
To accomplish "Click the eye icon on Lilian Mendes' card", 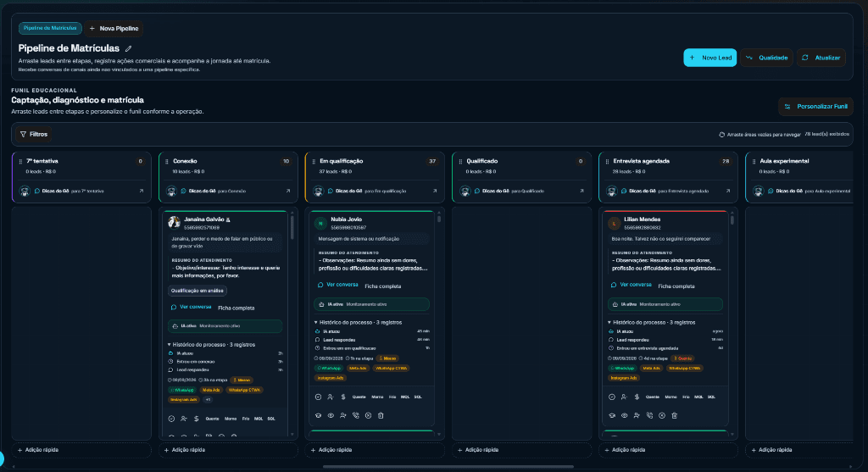I will click(x=624, y=415).
